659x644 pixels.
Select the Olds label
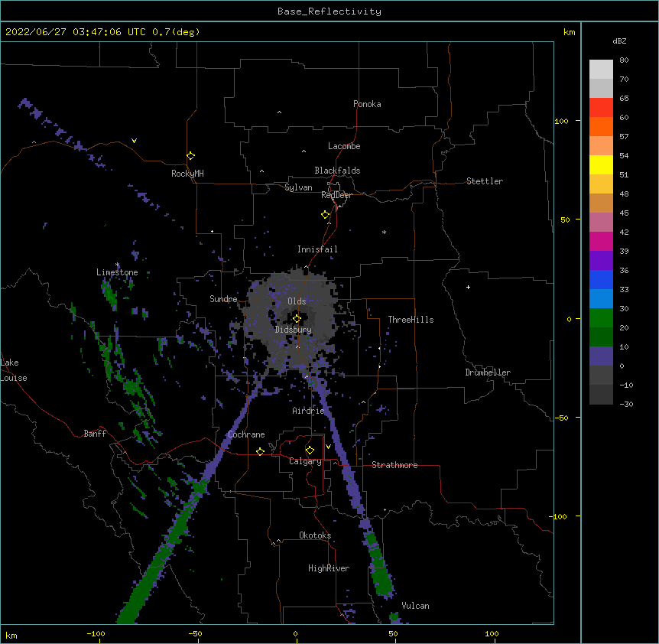pyautogui.click(x=297, y=301)
